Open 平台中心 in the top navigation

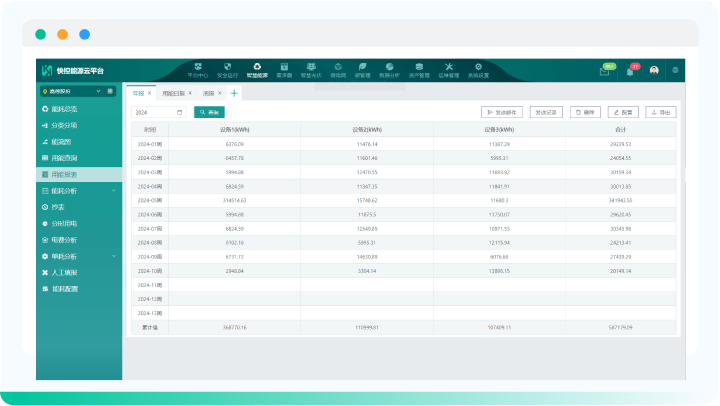[198, 70]
